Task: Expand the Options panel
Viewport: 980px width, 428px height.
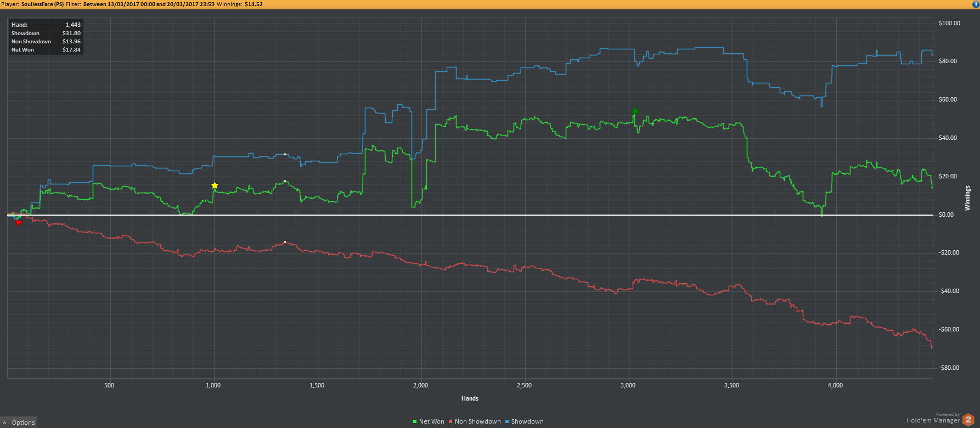Action: click(19, 422)
